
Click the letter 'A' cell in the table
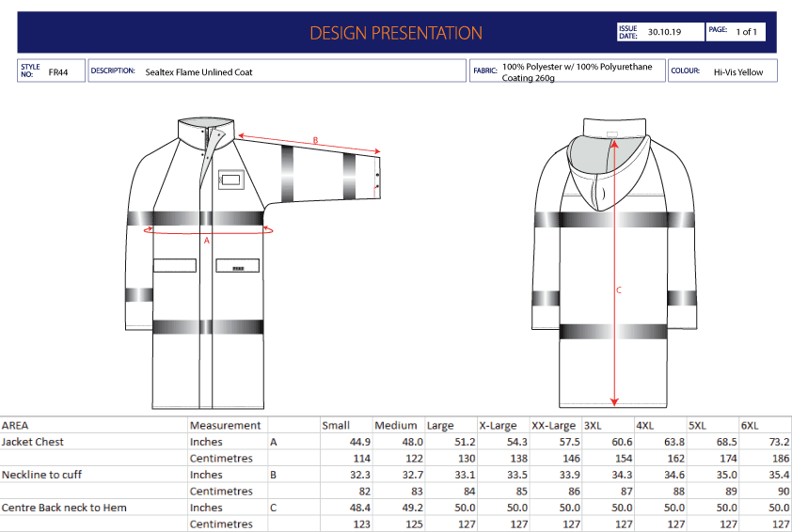tap(274, 442)
